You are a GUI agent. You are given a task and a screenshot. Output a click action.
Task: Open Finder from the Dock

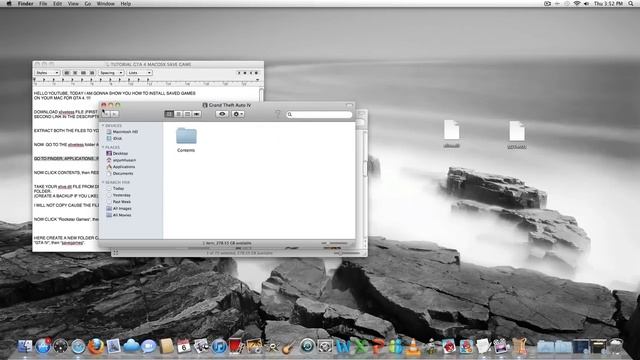[25, 346]
